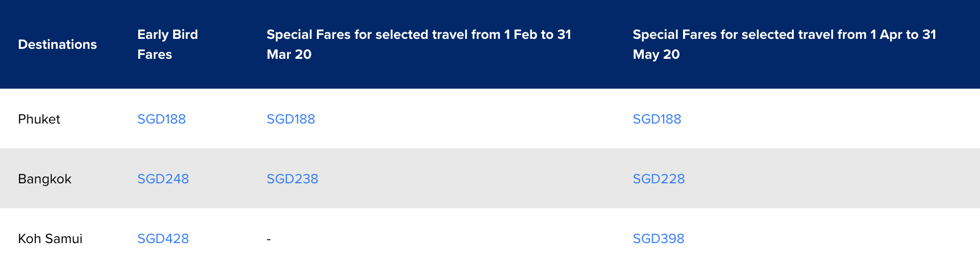980x268 pixels.
Task: Click the 1 Feb to 31 Mar header
Action: (418, 44)
